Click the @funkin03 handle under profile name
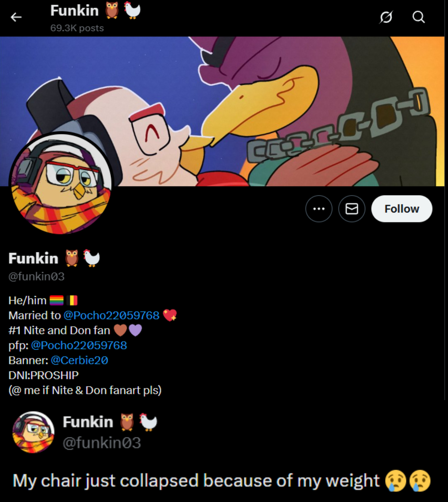The width and height of the screenshot is (448, 502). [x=37, y=276]
